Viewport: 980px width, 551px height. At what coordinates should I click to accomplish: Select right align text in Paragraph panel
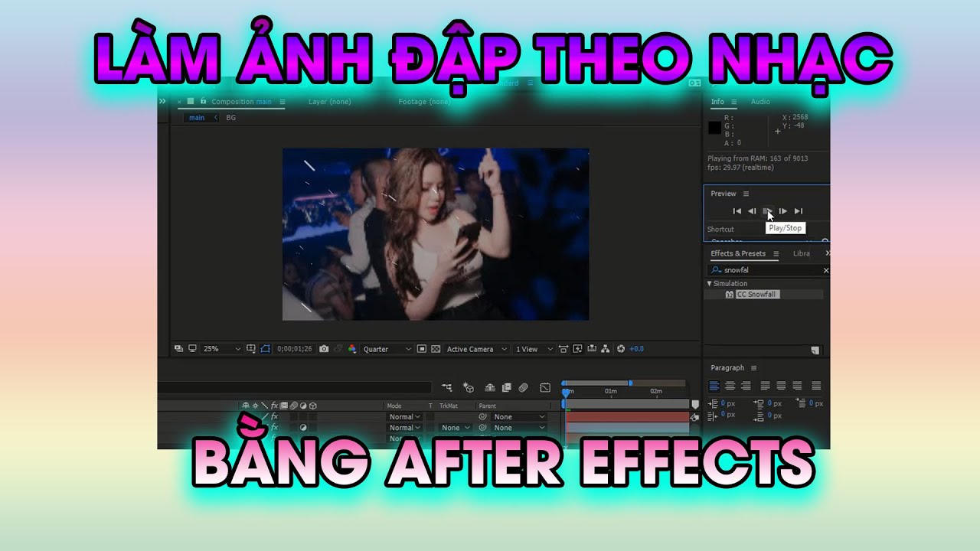pyautogui.click(x=746, y=386)
